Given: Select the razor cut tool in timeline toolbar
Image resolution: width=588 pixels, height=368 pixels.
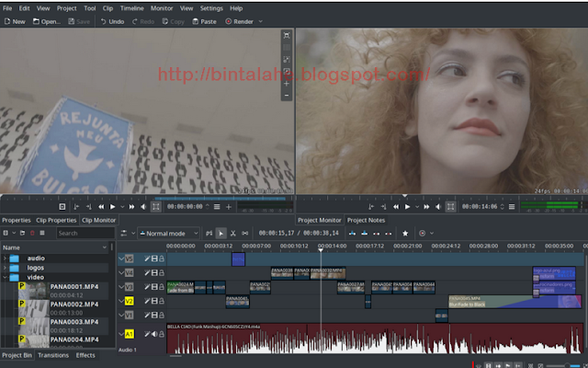Looking at the screenshot, I should point(232,233).
